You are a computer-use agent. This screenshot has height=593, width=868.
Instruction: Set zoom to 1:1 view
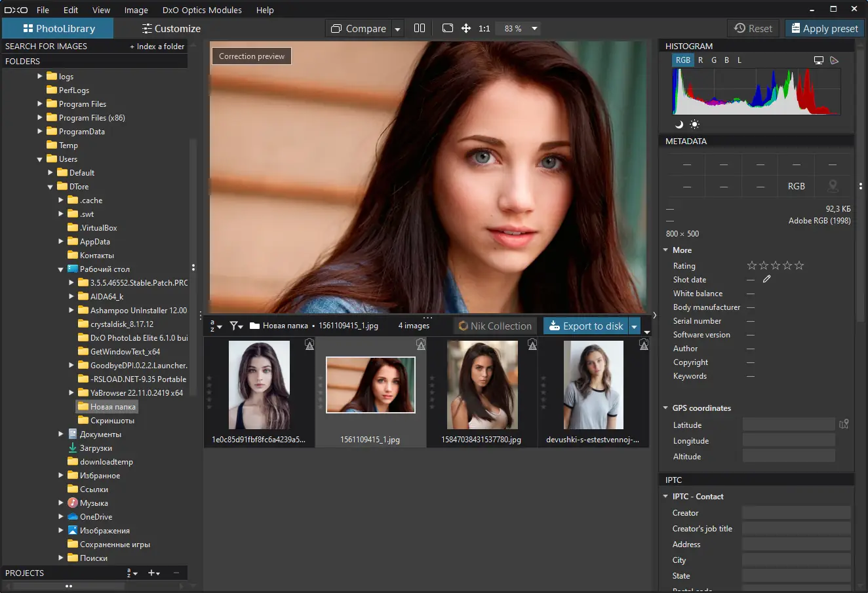click(x=484, y=28)
